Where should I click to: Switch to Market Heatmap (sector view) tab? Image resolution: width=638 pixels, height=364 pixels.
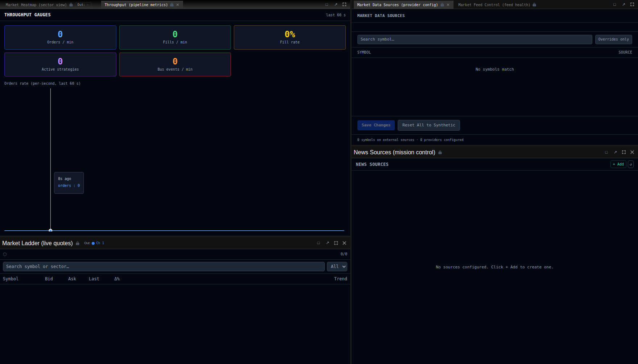click(36, 5)
